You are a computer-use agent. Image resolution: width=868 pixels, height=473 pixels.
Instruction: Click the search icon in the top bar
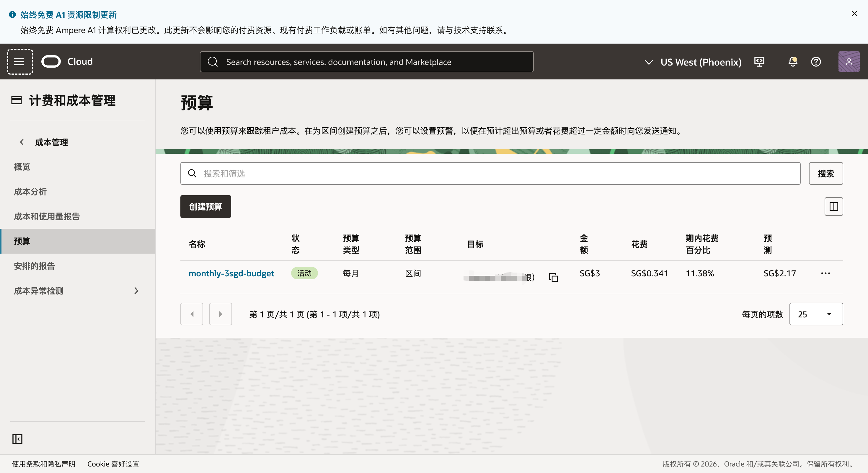coord(213,62)
